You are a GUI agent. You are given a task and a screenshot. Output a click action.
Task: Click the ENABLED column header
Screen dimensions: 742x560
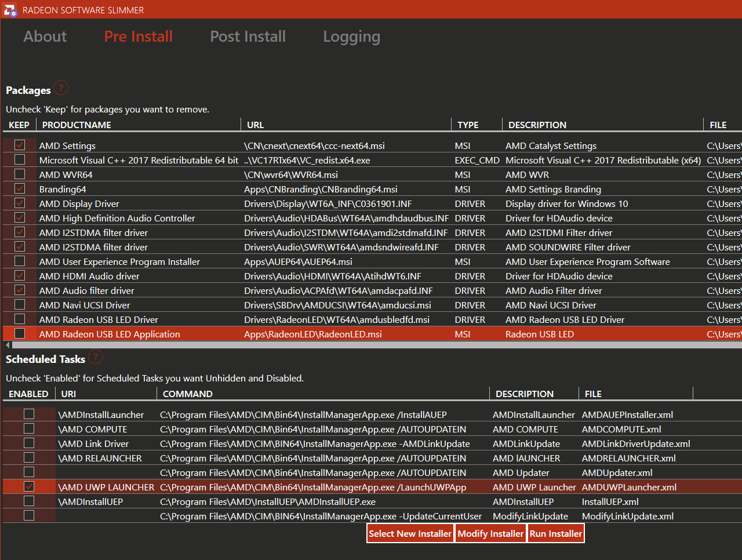coord(28,394)
